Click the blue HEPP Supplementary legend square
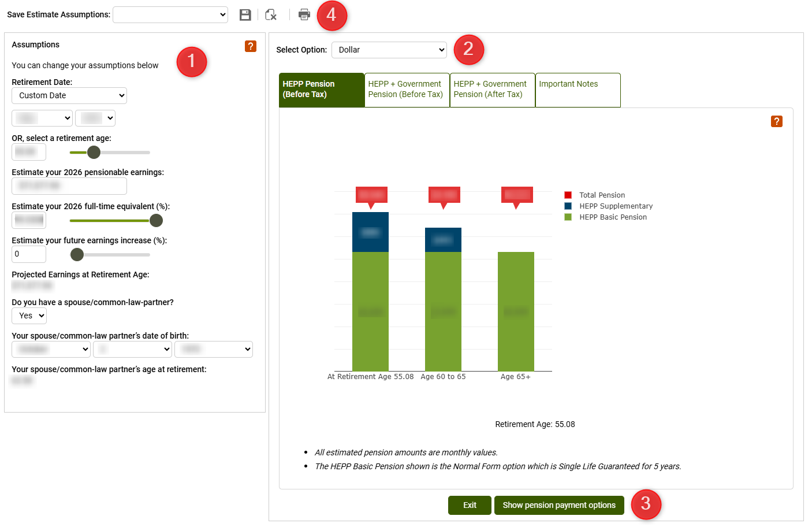This screenshot has height=527, width=812. pos(568,206)
